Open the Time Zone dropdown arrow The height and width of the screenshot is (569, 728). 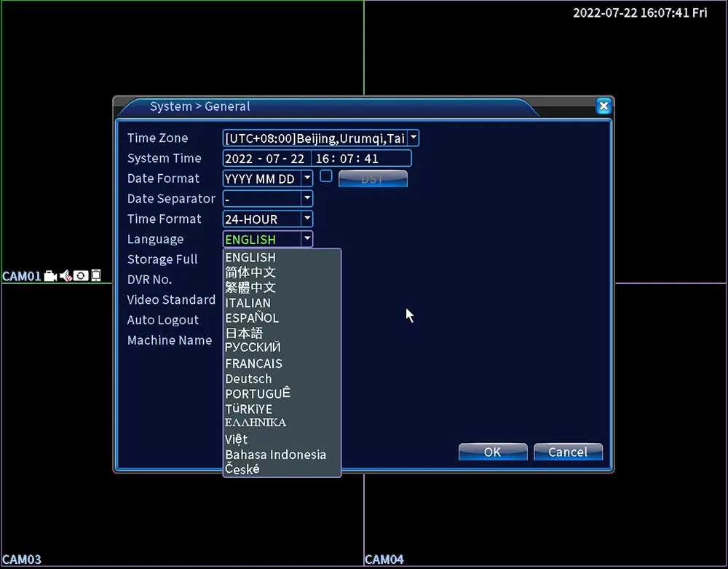click(x=414, y=138)
